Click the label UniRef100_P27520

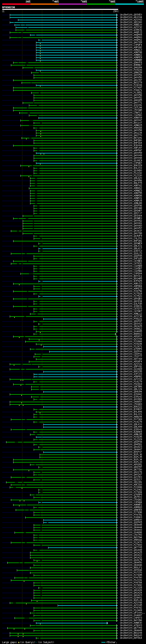click(131, 296)
